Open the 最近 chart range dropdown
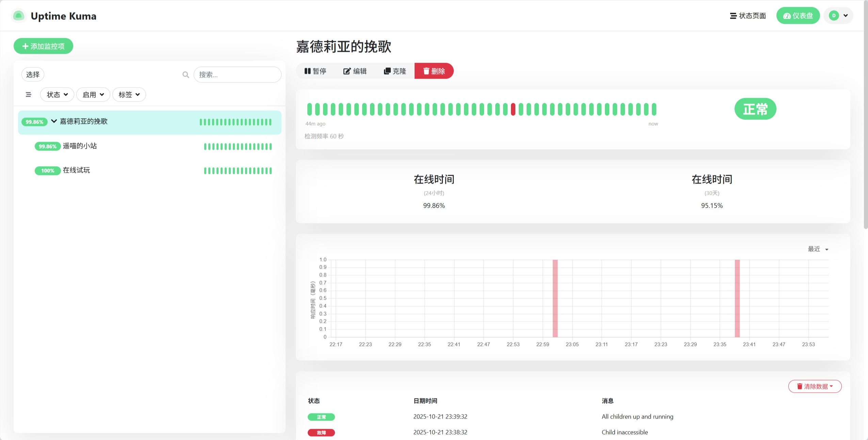 point(818,249)
